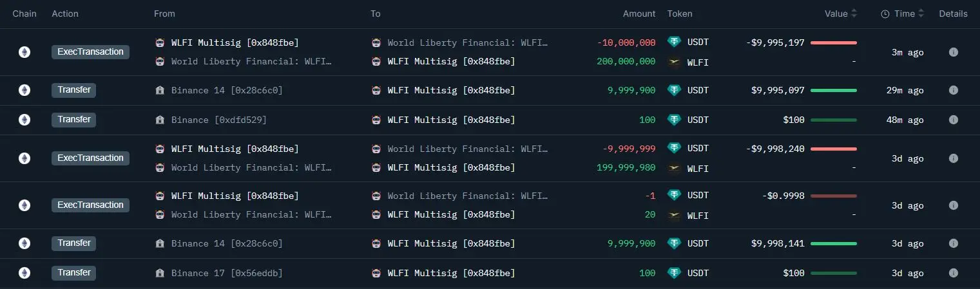Click WLFI token icon beside 200,000,000 amount
980x289 pixels.
click(674, 62)
